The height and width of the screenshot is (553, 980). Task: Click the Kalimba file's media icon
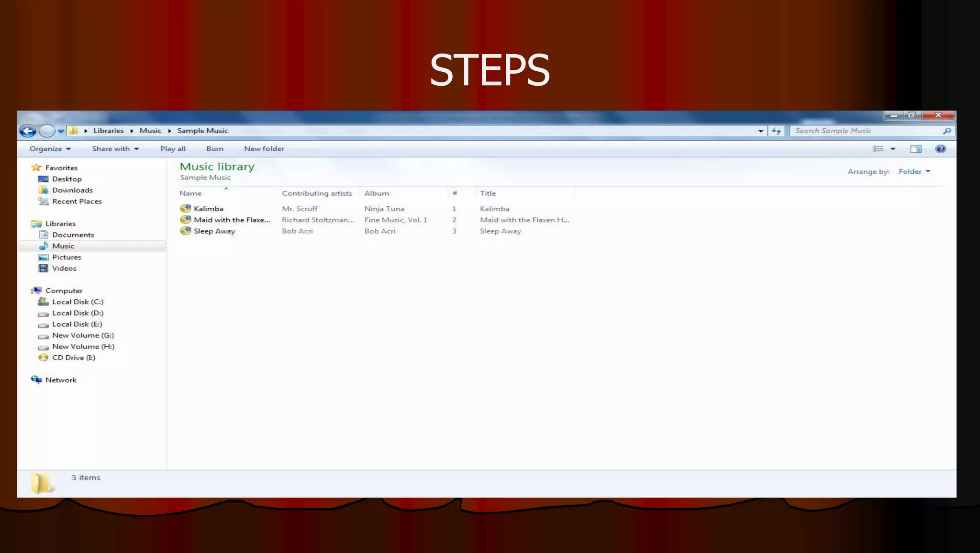[x=185, y=208]
